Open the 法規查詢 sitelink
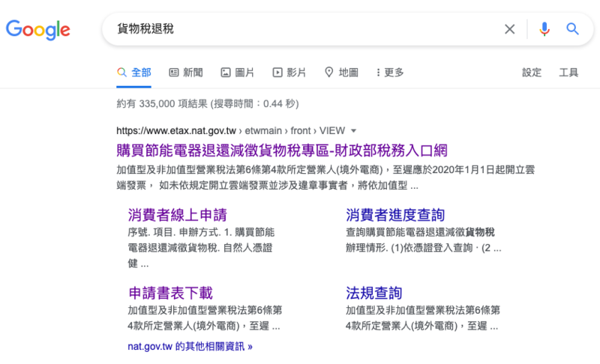 click(x=373, y=292)
